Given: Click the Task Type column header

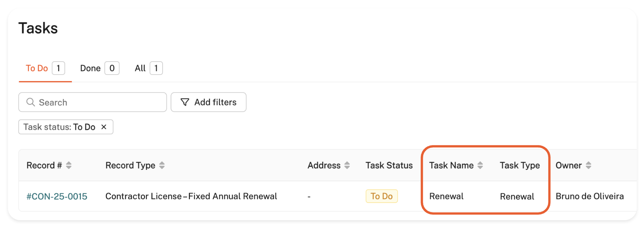Looking at the screenshot, I should click(520, 165).
